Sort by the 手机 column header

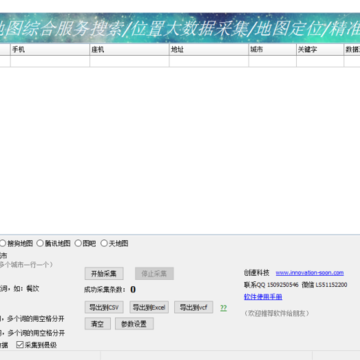point(50,50)
